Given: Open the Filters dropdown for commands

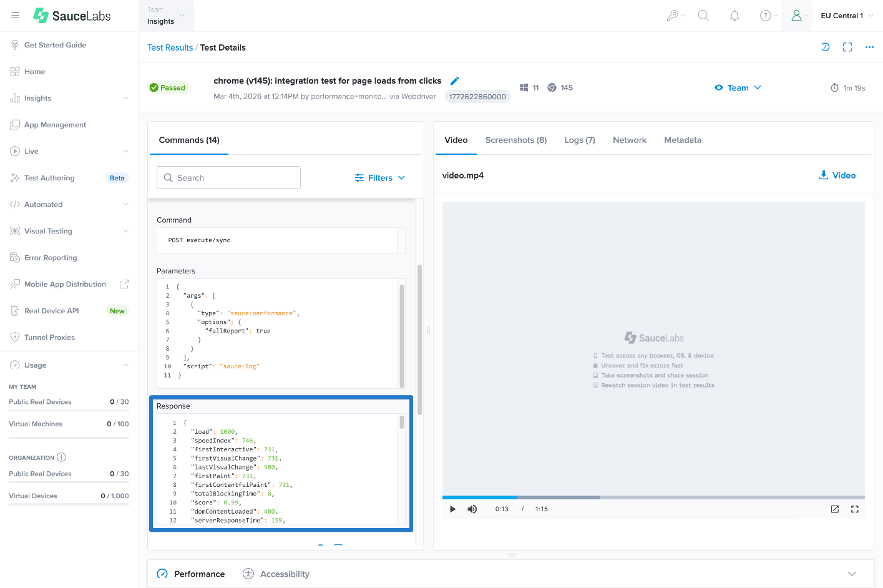Looking at the screenshot, I should click(380, 178).
